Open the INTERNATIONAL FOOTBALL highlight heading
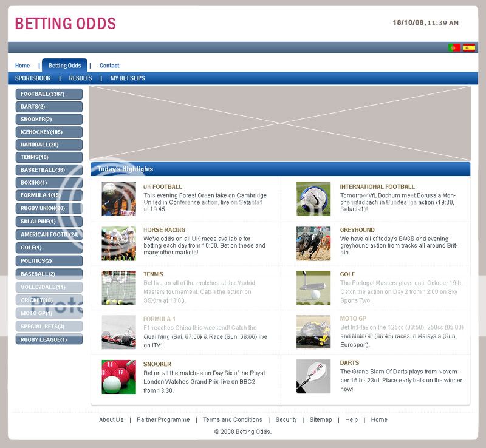This screenshot has height=448, width=486. pos(377,186)
